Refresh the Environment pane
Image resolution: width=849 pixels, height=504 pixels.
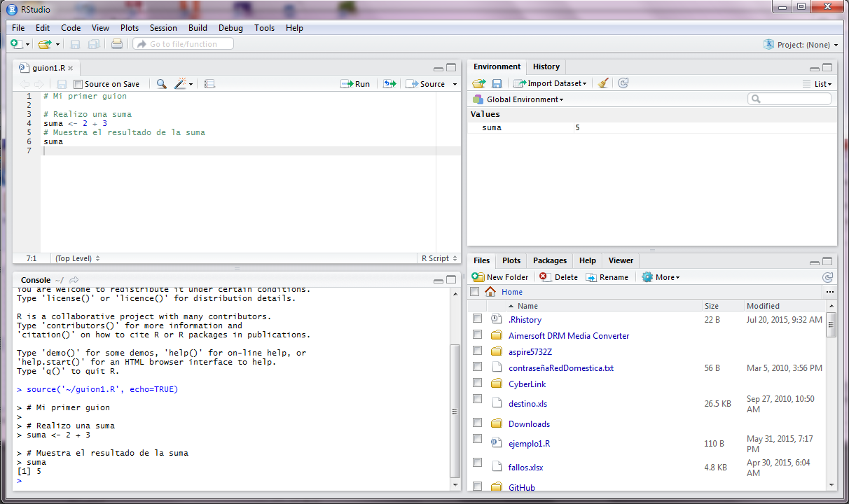623,83
